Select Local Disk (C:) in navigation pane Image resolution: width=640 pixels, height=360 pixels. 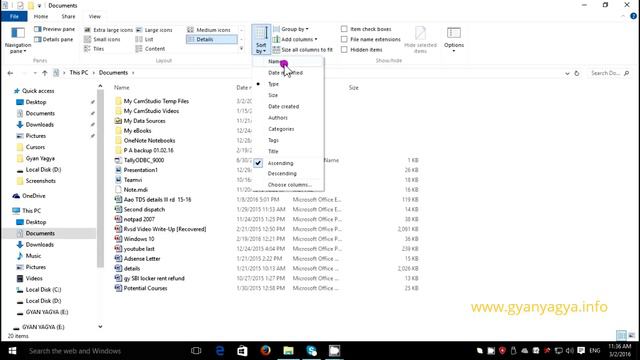tap(43, 289)
